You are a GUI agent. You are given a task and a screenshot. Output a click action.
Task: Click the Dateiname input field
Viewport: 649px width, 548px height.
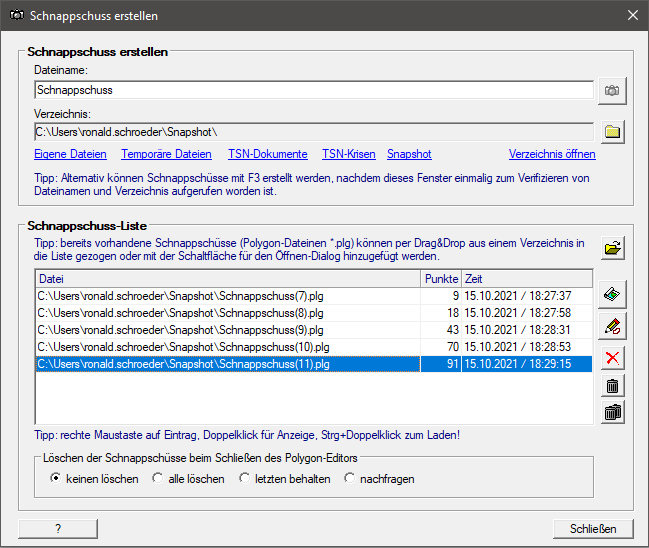(314, 90)
